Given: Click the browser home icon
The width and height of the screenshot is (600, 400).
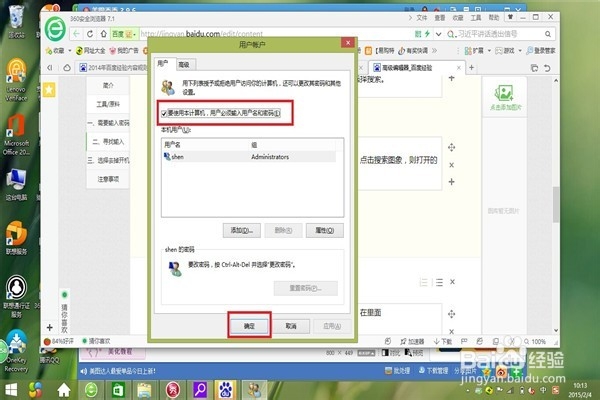Looking at the screenshot, I should click(103, 34).
